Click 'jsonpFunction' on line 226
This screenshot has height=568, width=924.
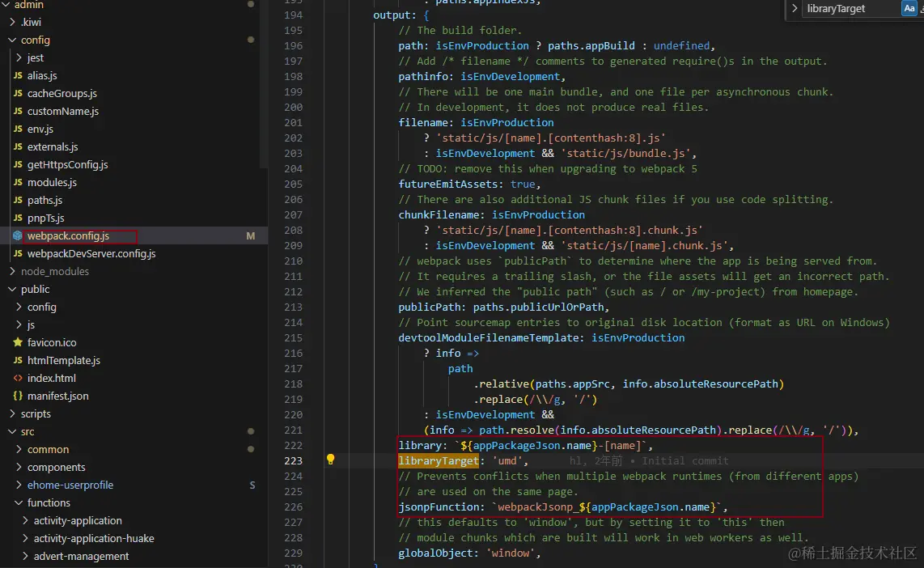pyautogui.click(x=439, y=507)
